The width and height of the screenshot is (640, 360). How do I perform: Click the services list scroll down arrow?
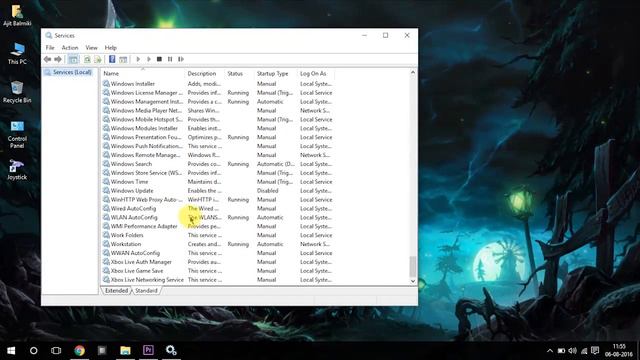413,281
